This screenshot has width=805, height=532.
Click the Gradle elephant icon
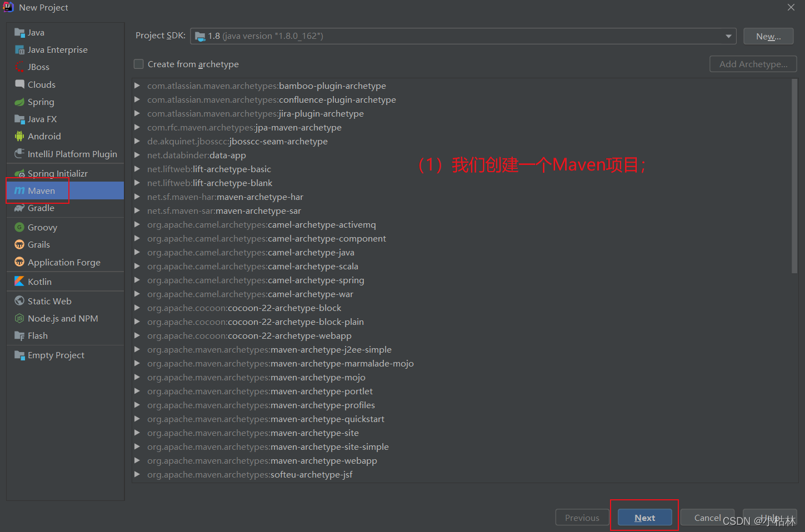pyautogui.click(x=19, y=208)
